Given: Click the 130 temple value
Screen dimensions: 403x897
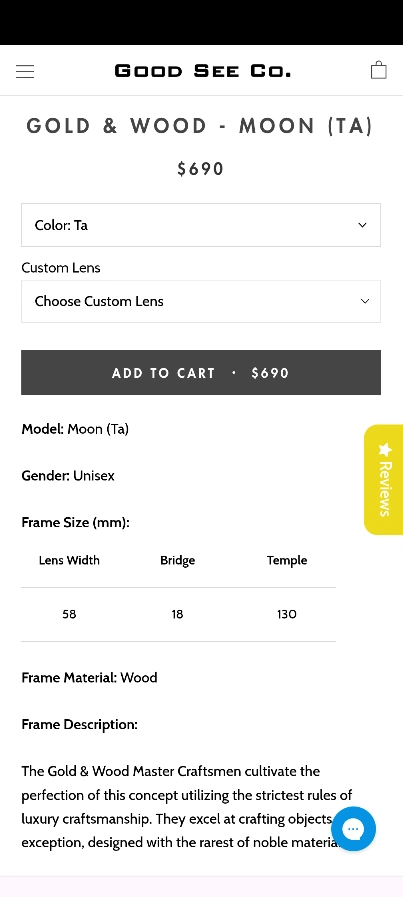Looking at the screenshot, I should click(287, 614).
